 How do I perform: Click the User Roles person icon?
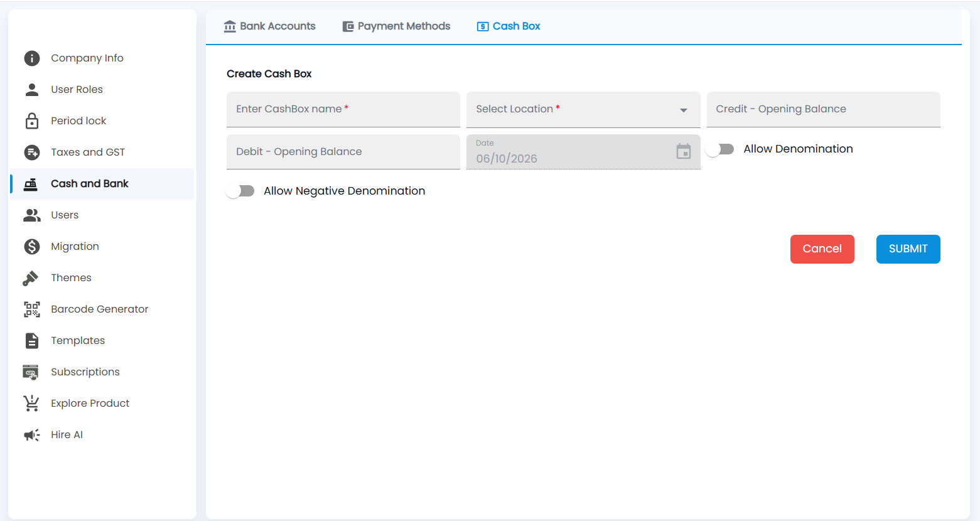pyautogui.click(x=32, y=90)
